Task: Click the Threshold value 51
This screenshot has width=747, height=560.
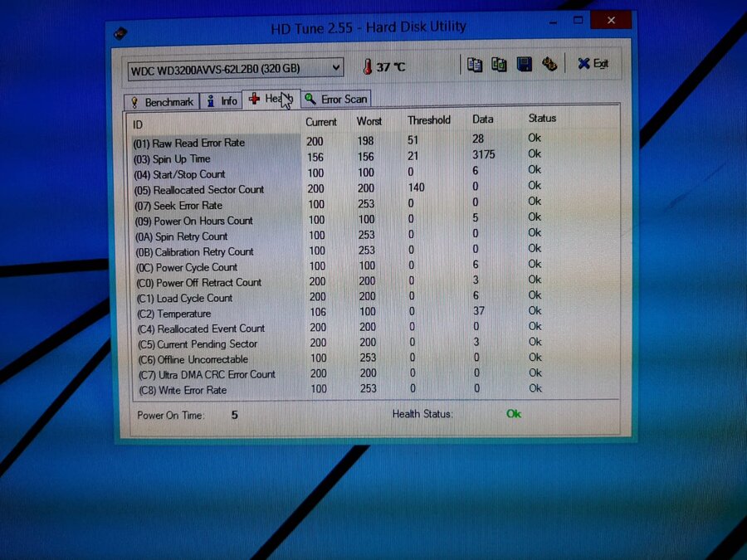Action: tap(413, 140)
